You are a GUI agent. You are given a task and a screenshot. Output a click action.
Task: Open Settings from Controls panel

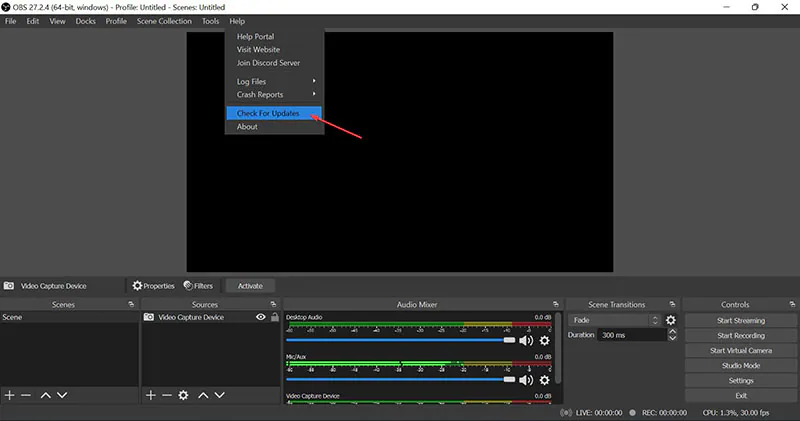click(x=741, y=381)
